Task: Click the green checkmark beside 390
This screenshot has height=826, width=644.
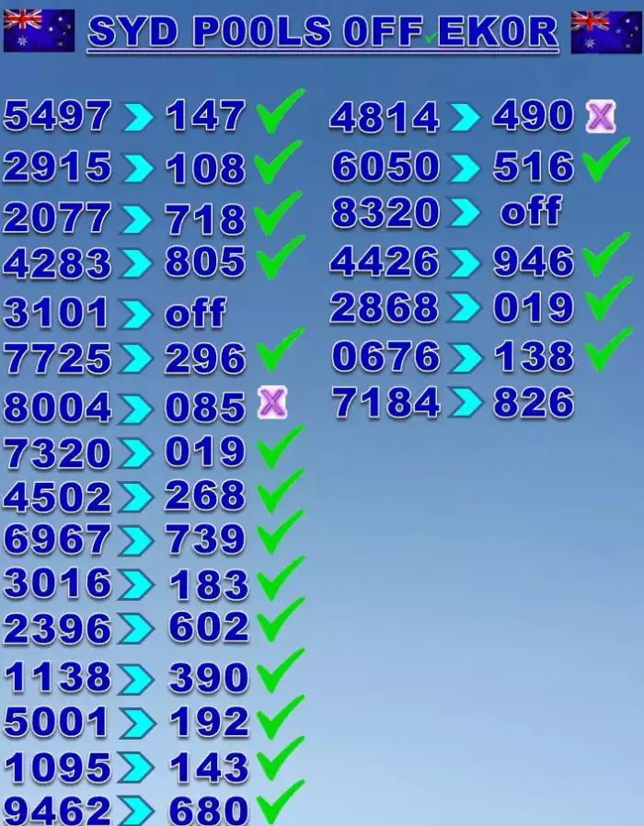Action: point(281,671)
